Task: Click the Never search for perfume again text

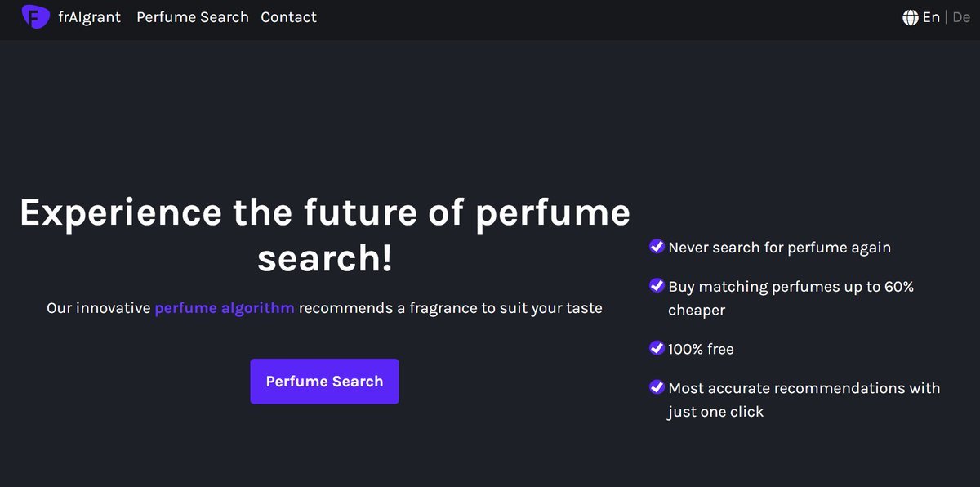Action: click(x=779, y=248)
